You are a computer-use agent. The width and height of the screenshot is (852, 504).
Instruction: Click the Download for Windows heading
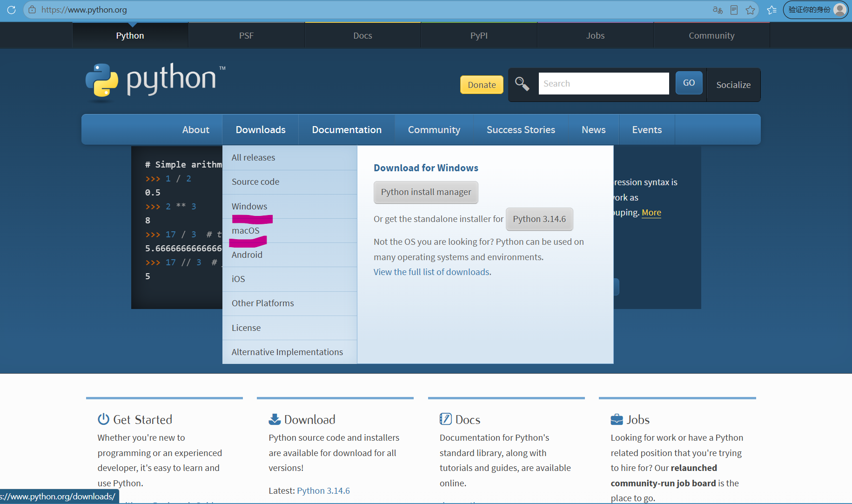pos(426,168)
